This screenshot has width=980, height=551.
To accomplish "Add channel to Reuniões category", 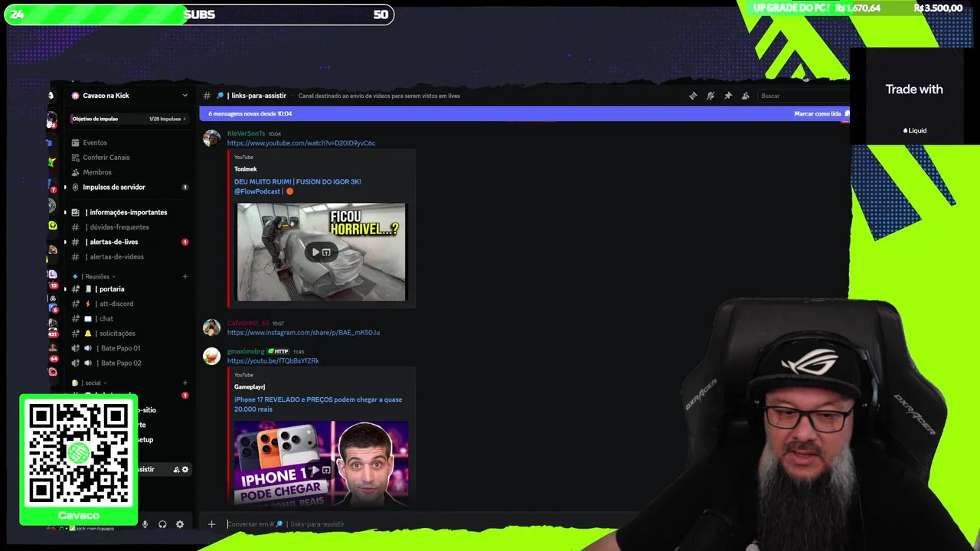I will pos(185,276).
